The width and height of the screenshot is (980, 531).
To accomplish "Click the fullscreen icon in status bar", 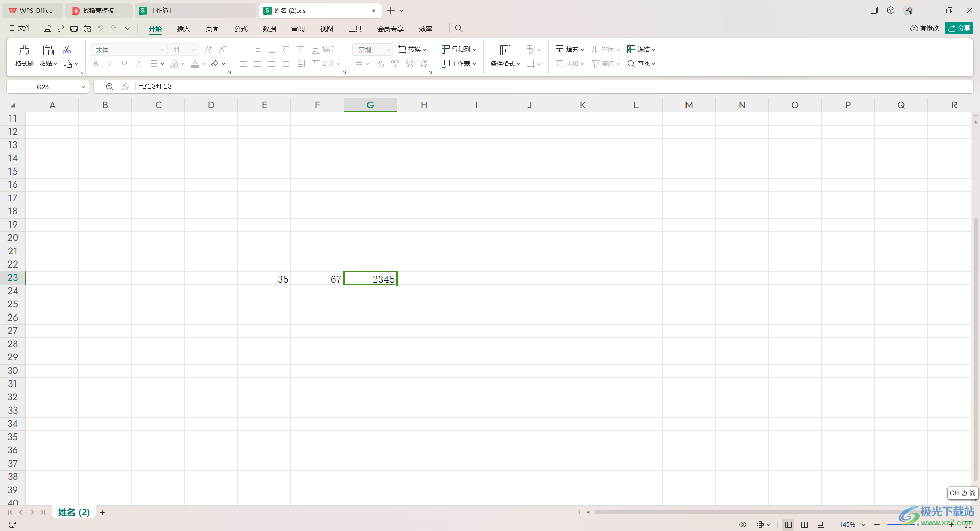I will coord(968,525).
